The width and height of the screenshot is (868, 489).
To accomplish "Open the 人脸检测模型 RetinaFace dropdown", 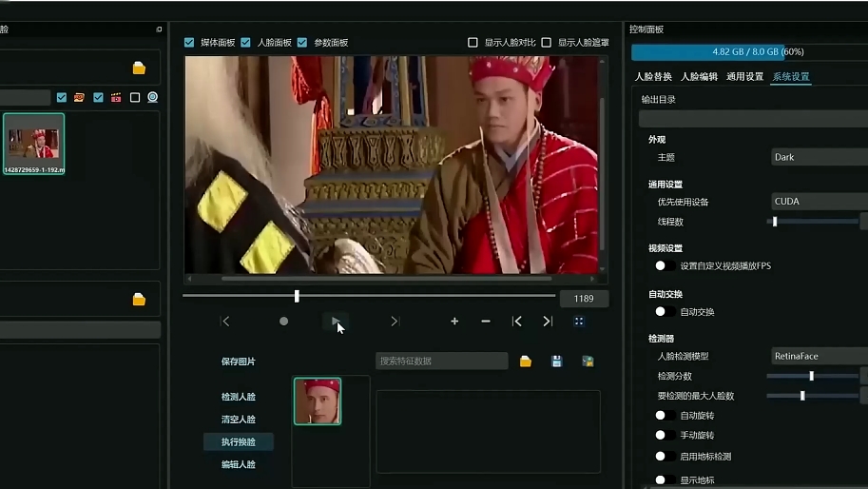I will pos(820,356).
